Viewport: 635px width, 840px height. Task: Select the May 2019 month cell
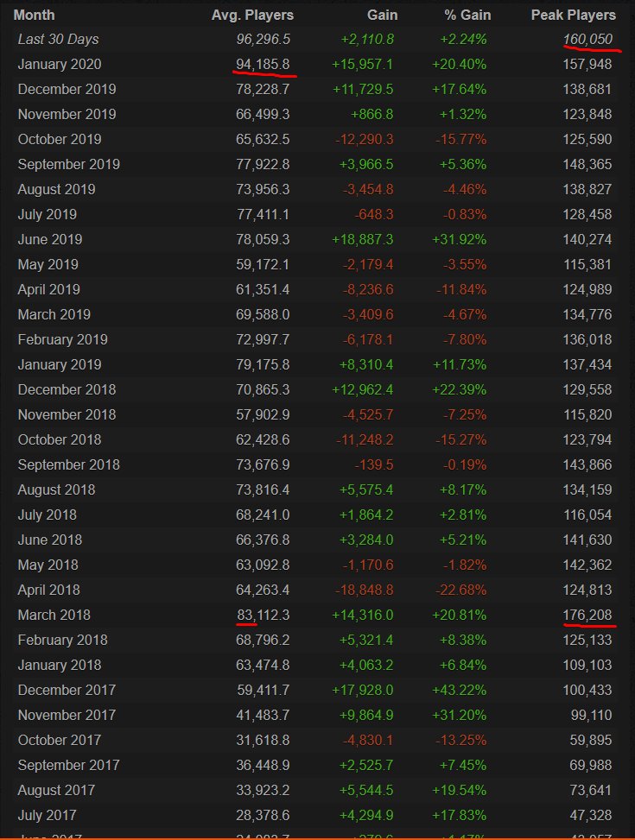click(48, 265)
